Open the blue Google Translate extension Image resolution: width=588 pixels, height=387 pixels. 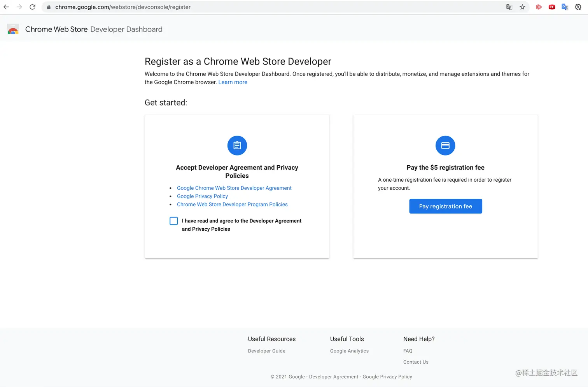point(565,7)
